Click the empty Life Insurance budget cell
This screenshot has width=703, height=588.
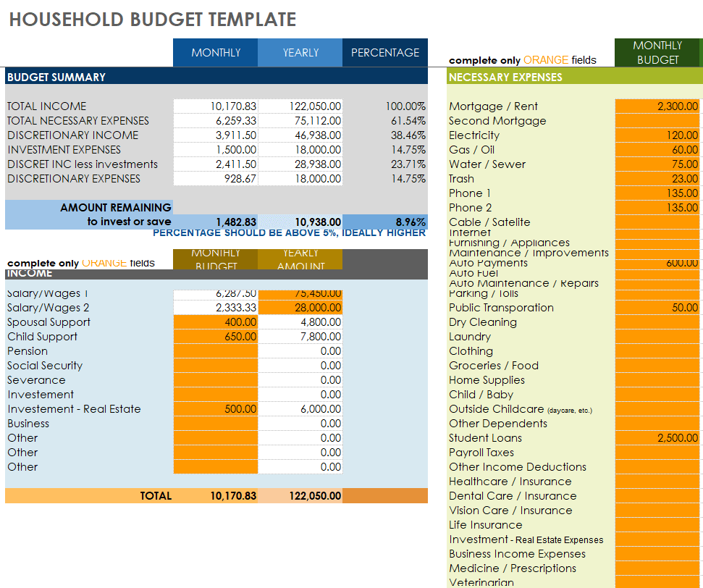(657, 525)
